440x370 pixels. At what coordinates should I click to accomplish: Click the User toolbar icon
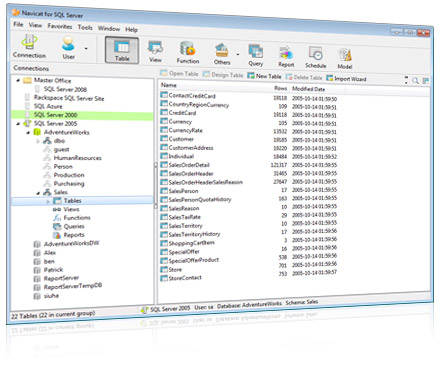[x=68, y=48]
